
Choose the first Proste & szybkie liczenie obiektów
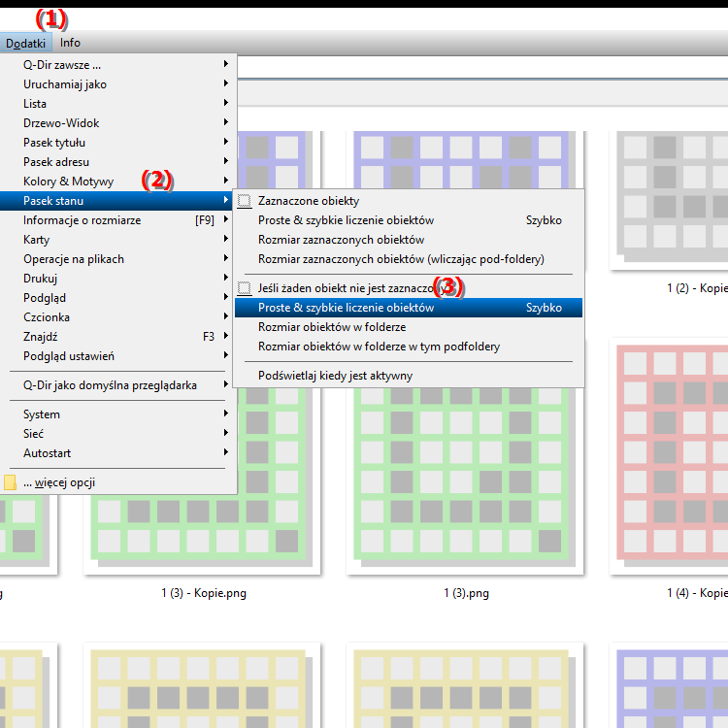pos(409,220)
